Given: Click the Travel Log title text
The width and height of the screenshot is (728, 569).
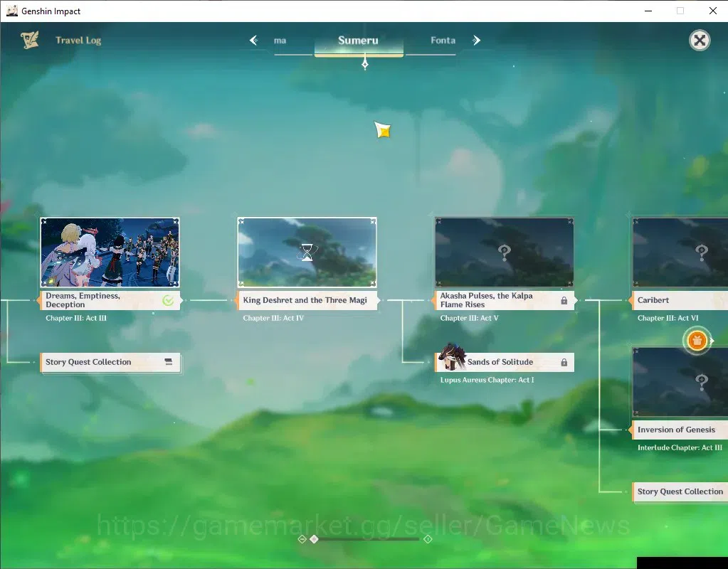Looking at the screenshot, I should [78, 41].
